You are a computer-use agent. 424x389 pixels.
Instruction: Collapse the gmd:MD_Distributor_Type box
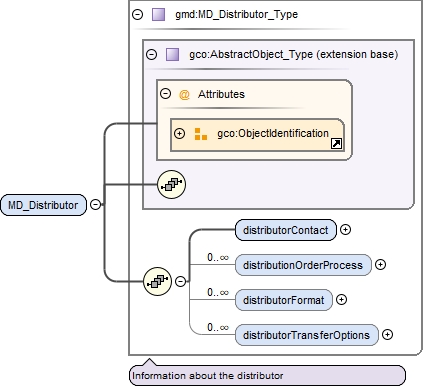[137, 14]
